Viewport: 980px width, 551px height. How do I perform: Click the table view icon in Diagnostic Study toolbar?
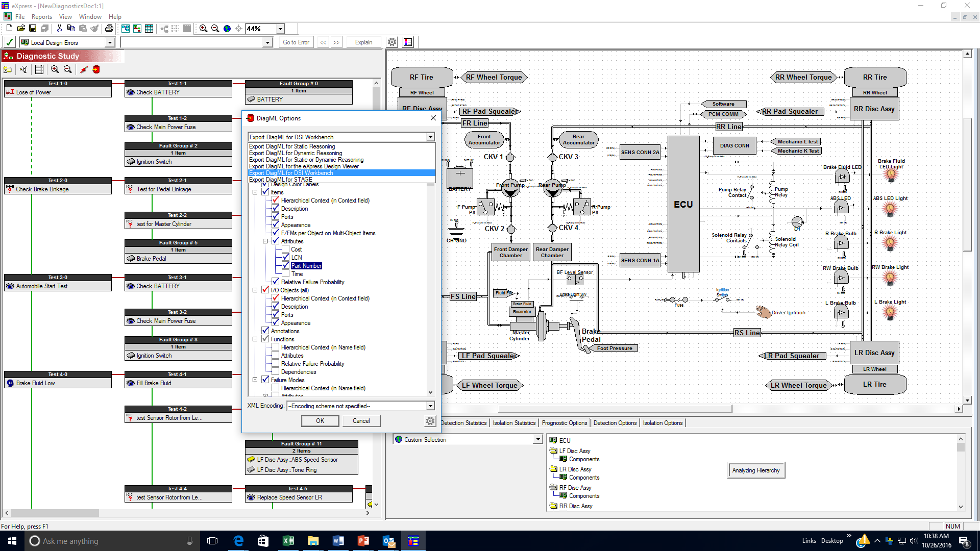[39, 69]
